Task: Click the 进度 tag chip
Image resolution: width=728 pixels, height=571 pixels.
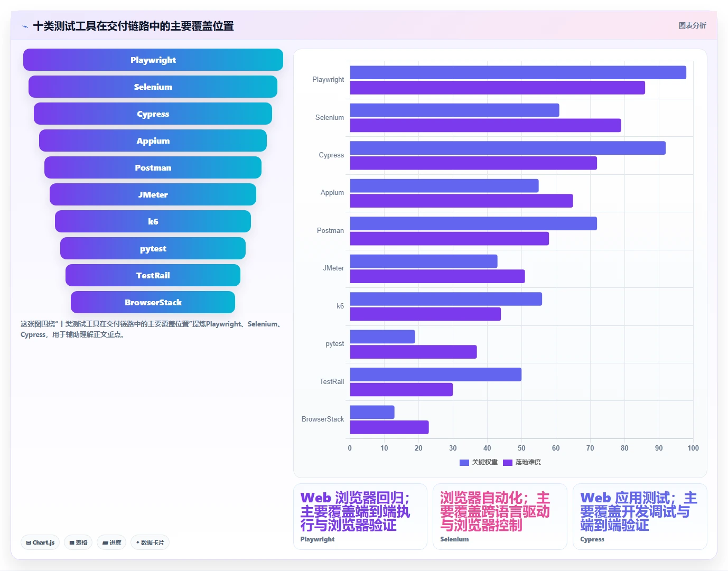Action: [111, 542]
